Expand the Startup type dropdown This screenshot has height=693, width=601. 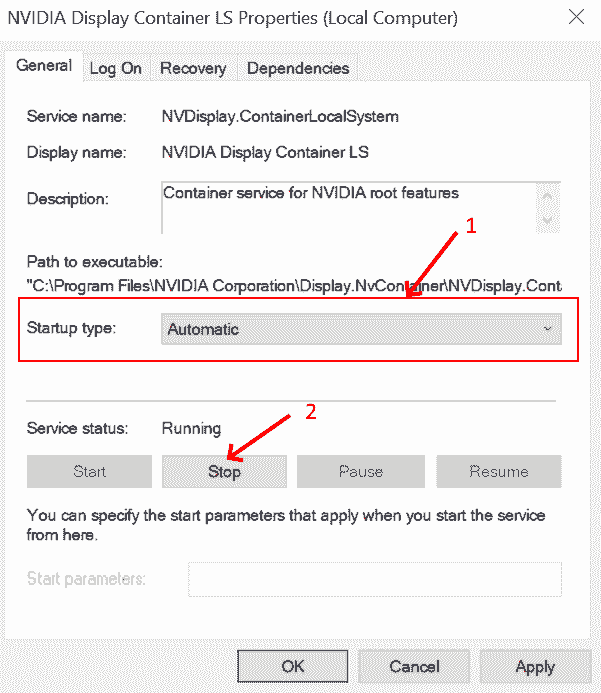click(361, 329)
